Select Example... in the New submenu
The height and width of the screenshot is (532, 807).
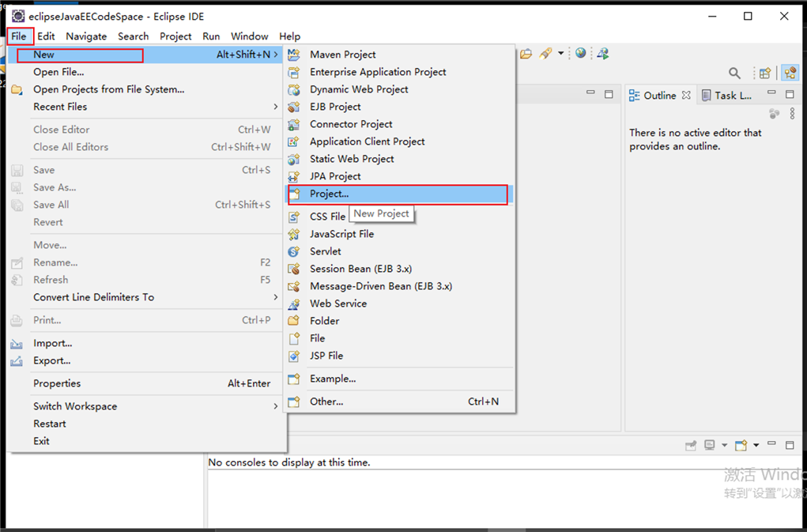(399, 379)
